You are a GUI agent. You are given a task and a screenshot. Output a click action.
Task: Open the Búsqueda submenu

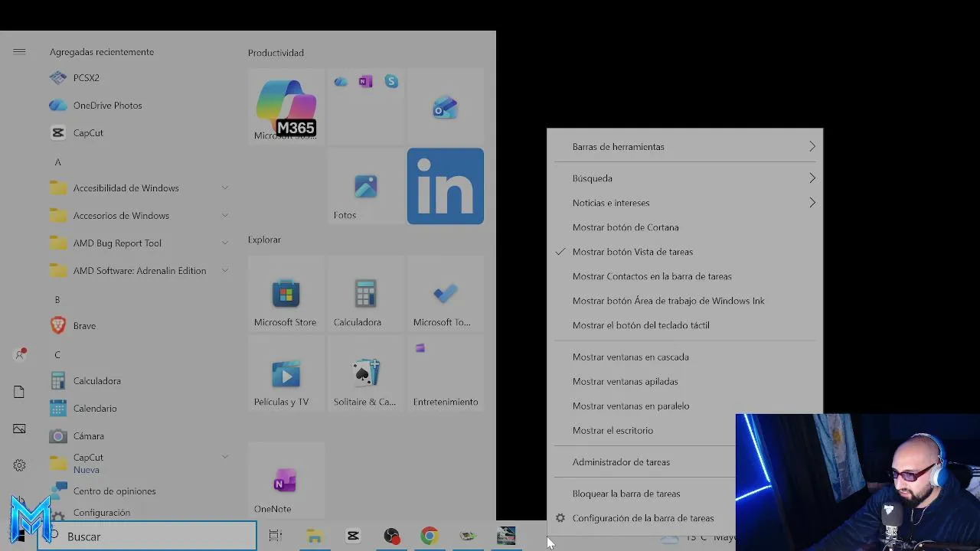pyautogui.click(x=684, y=178)
